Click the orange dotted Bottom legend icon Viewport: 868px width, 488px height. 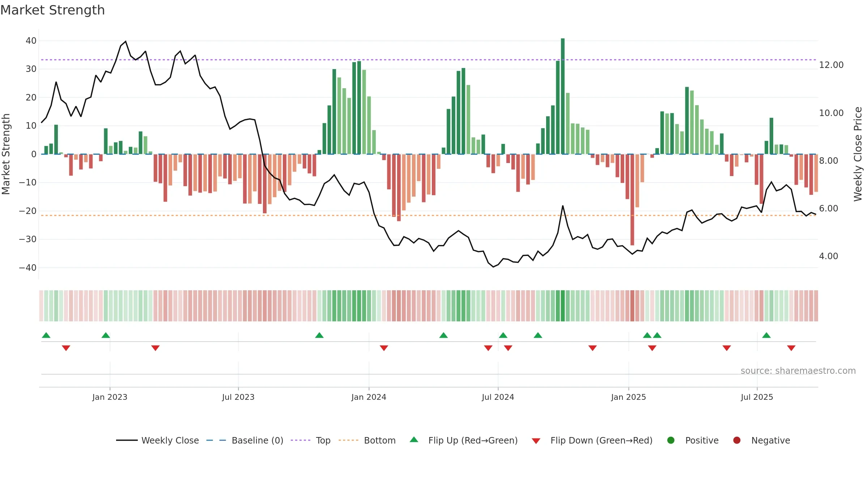[x=349, y=440]
